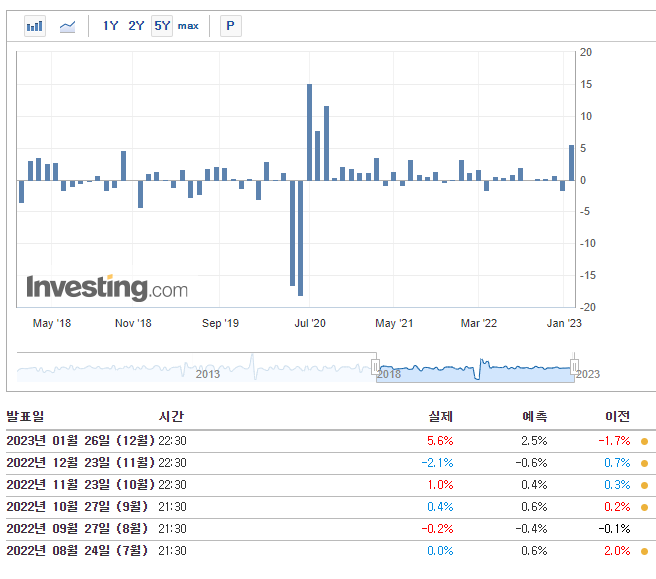
Task: Click date 2022년 10월 27일 (9월)
Action: click(x=77, y=507)
